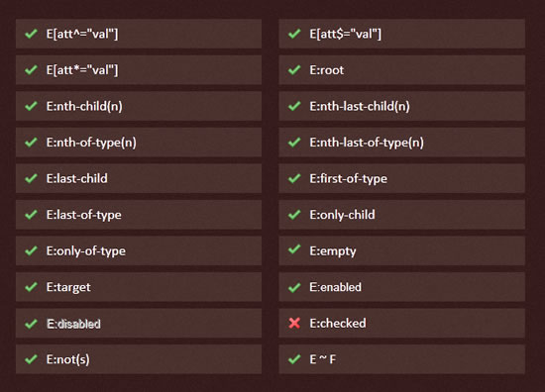This screenshot has height=392, width=545.
Task: Select the E:disabled label
Action: pos(73,324)
